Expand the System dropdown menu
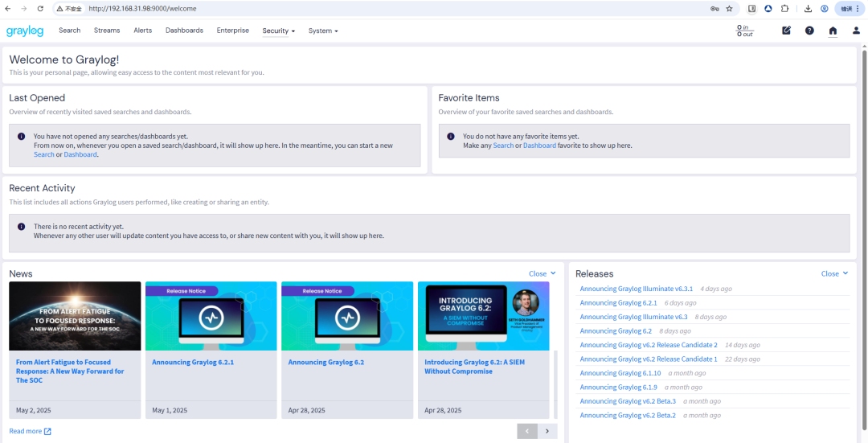 pos(323,31)
